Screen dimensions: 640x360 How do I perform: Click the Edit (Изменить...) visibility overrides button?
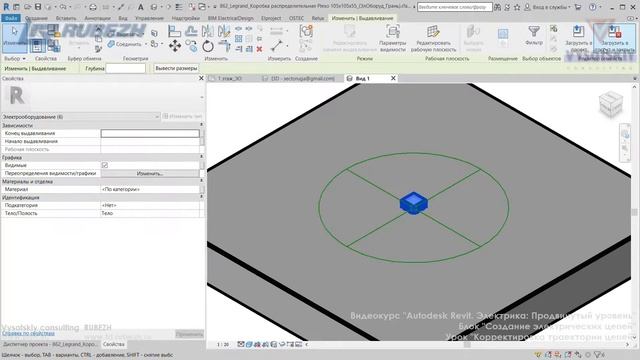tap(150, 173)
